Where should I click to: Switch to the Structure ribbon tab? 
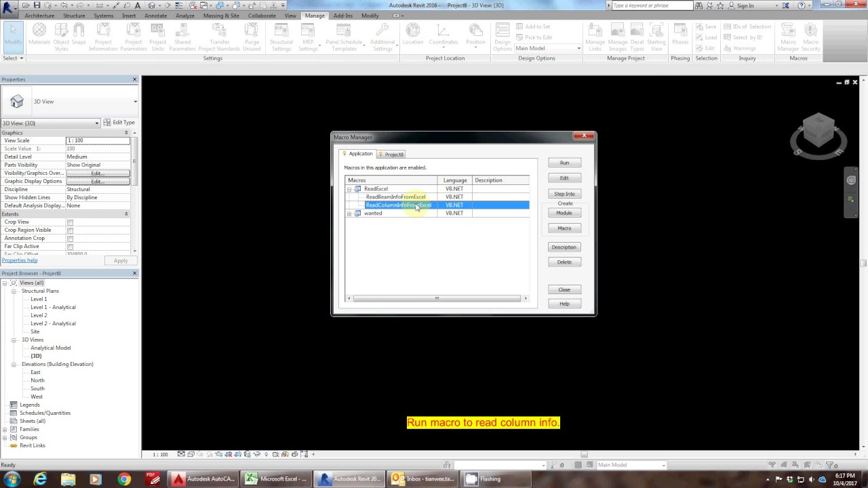point(74,16)
